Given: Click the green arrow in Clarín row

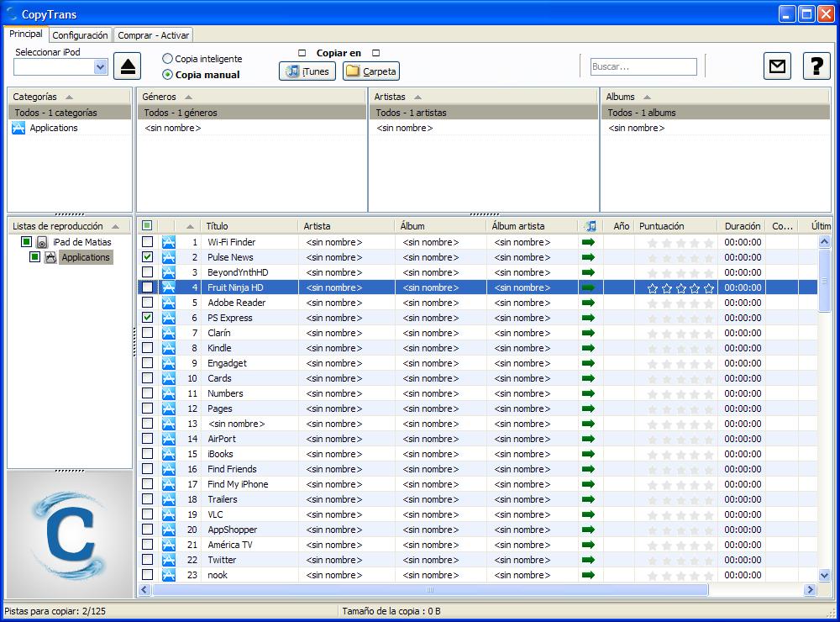Looking at the screenshot, I should [x=588, y=333].
